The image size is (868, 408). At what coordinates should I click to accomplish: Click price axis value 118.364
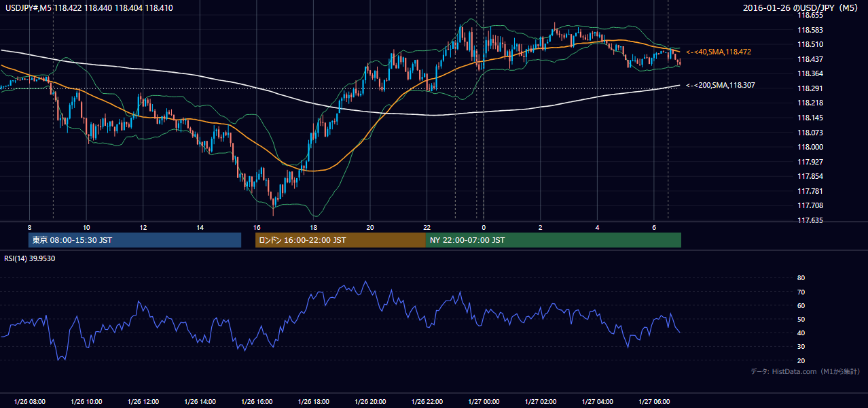810,73
